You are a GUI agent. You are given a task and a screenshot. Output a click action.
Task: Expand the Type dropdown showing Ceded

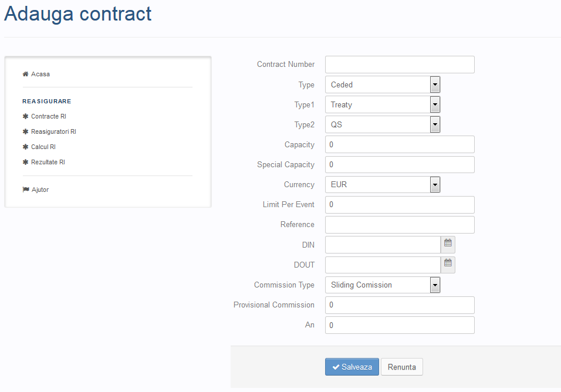tap(383, 85)
